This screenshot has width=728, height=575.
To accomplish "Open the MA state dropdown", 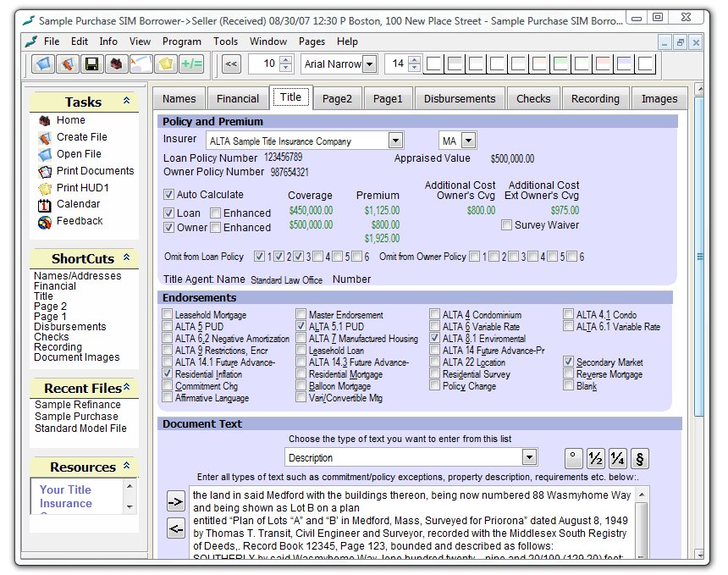I will (x=468, y=141).
